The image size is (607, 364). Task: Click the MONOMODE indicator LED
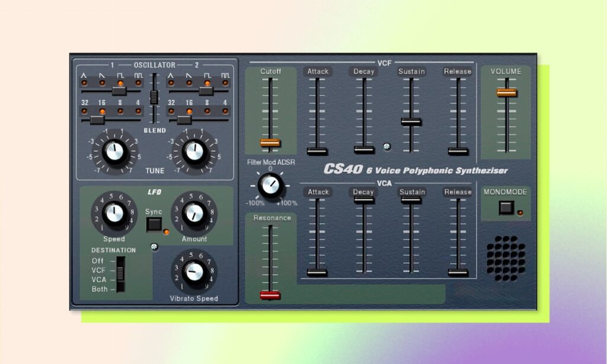520,213
